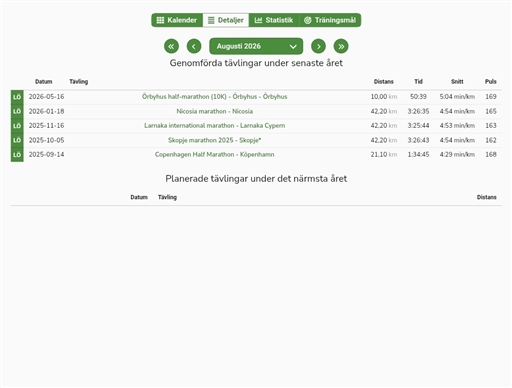The width and height of the screenshot is (512, 388).
Task: Click the distance 21,10 km
Action: [x=384, y=155]
